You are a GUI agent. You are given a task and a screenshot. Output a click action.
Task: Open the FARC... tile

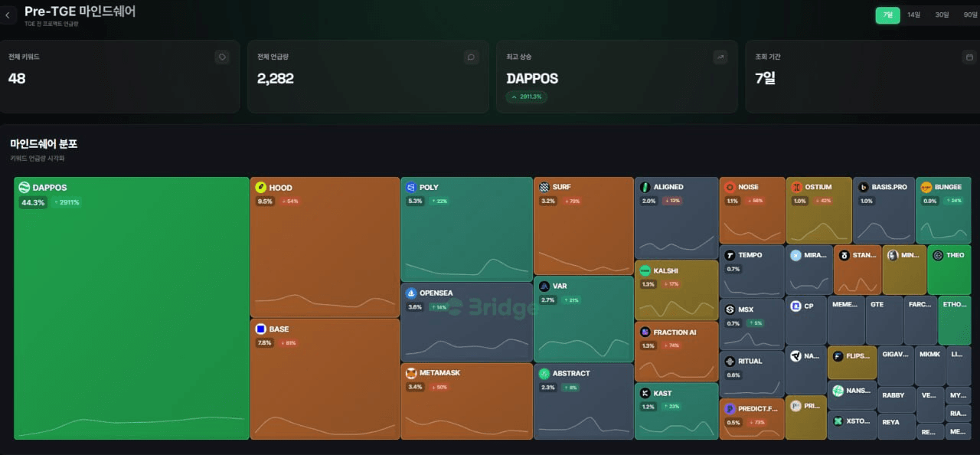click(920, 320)
